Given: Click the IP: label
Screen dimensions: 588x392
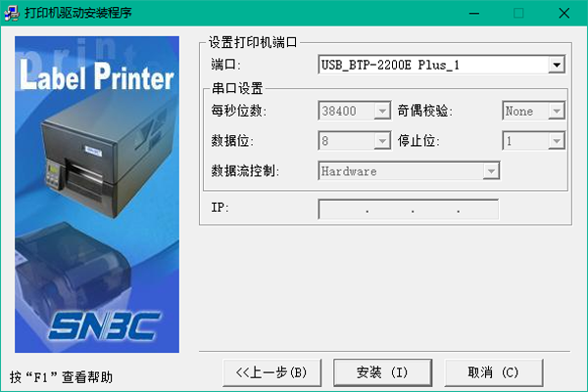Looking at the screenshot, I should tap(220, 208).
